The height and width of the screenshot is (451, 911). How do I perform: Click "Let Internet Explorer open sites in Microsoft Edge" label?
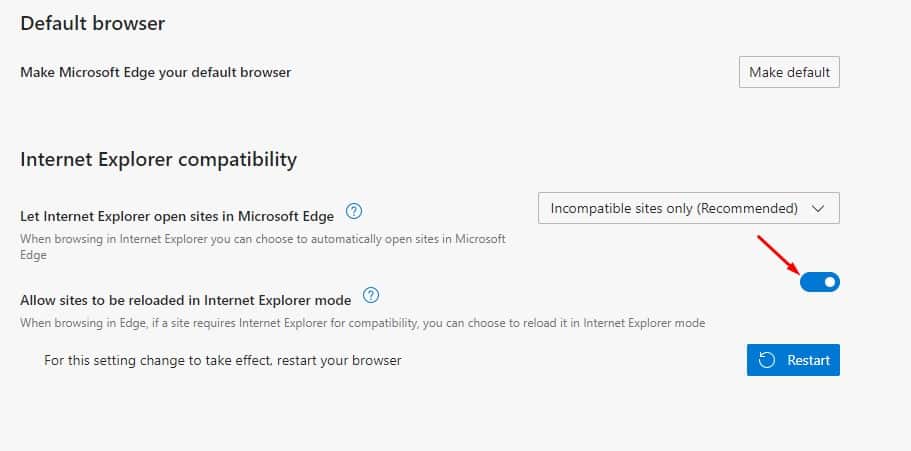click(177, 217)
